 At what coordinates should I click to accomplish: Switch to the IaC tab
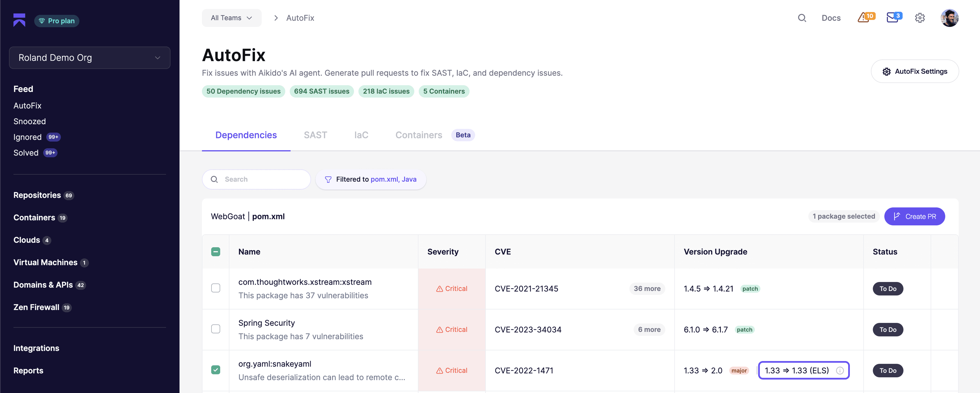pos(361,135)
